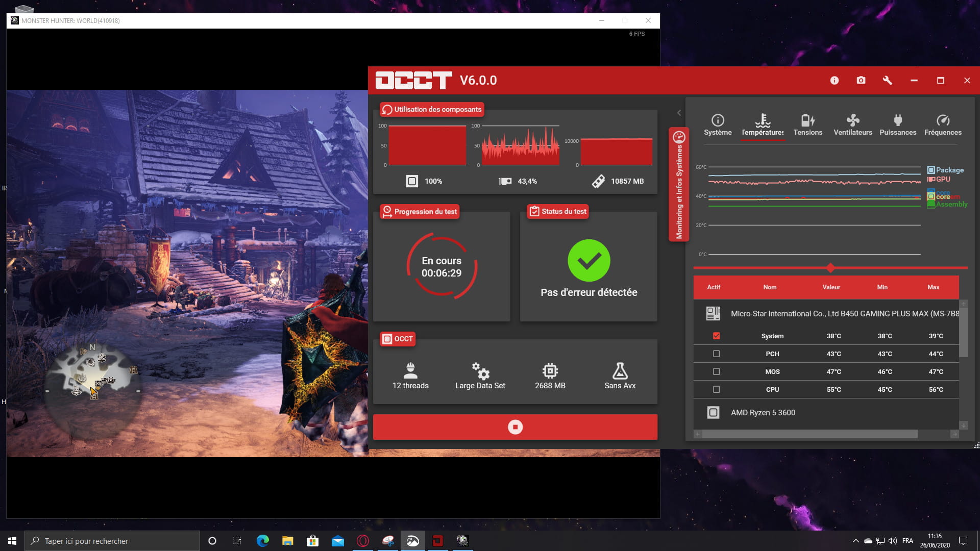Click the CPU 55°C value cell

tap(834, 389)
